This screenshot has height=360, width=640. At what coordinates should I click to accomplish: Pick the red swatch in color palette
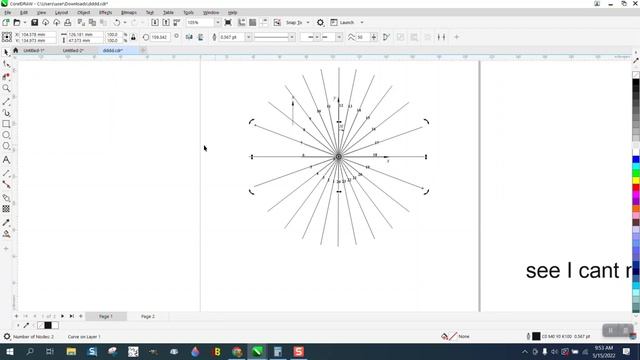636,188
